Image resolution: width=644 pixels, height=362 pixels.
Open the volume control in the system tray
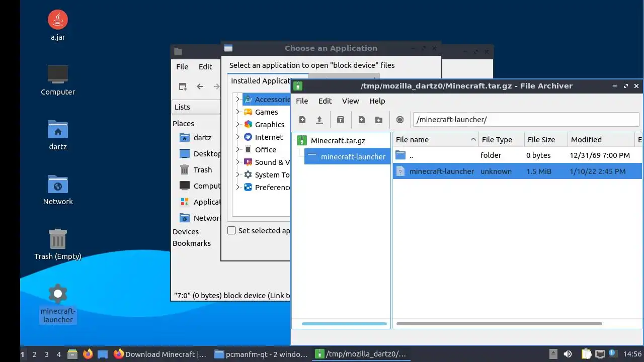tap(568, 354)
